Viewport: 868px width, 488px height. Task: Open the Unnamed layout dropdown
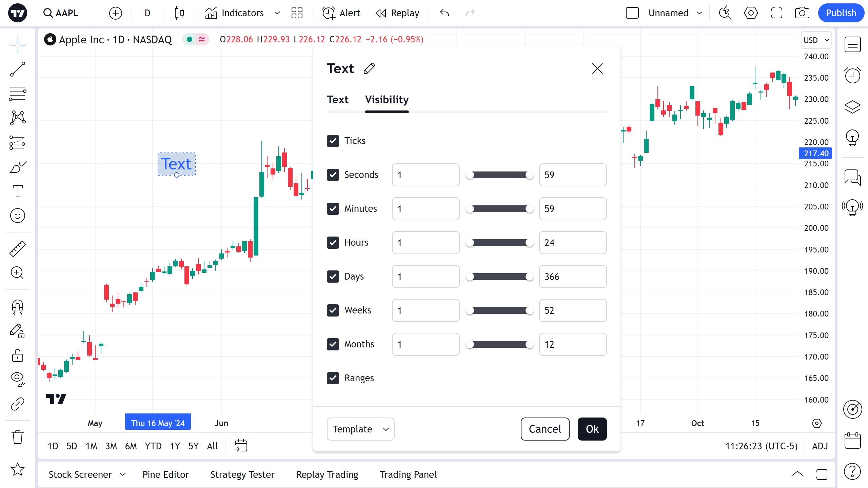click(699, 13)
